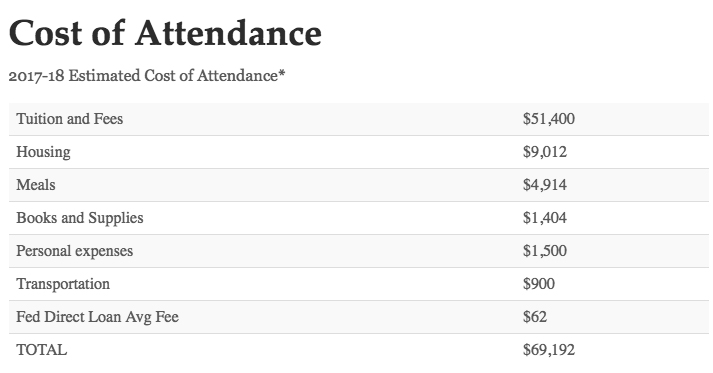The image size is (713, 373).
Task: Click the $51,400 tuition amount
Action: [549, 119]
